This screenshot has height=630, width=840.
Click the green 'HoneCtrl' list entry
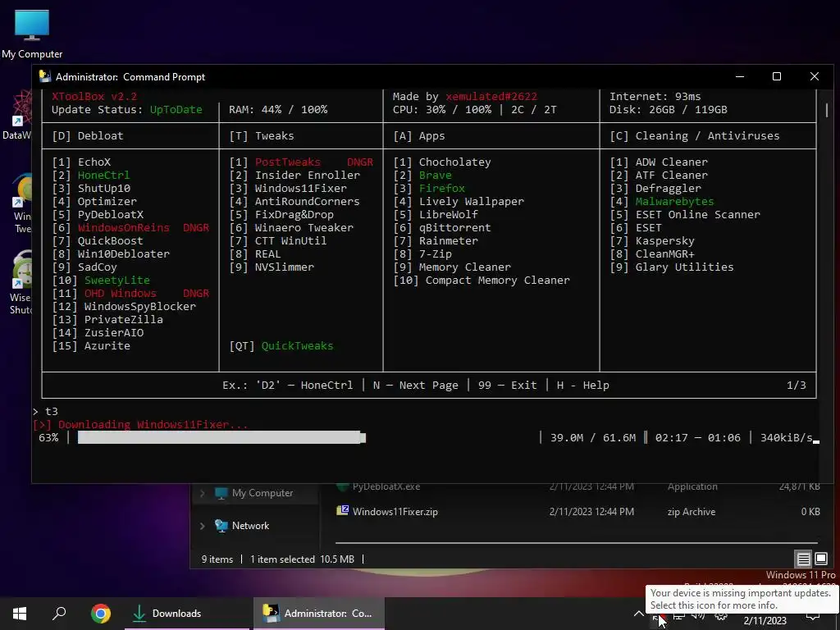[104, 176]
